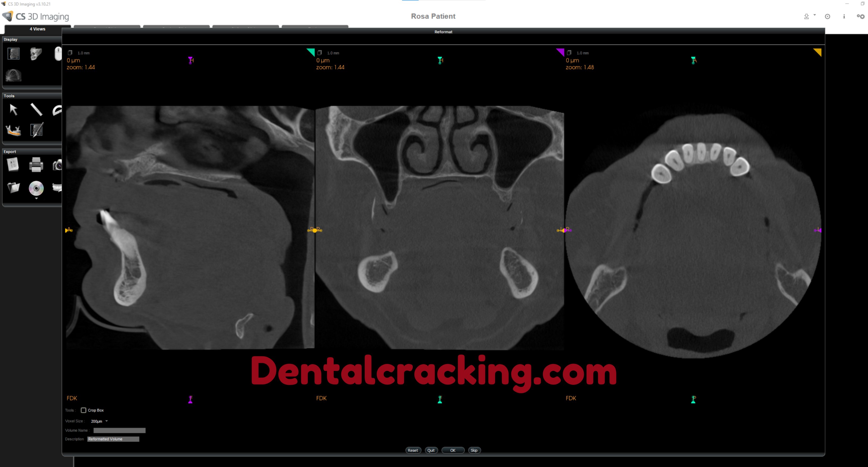This screenshot has width=868, height=467.
Task: Choose the ruler measurement tool
Action: tap(36, 110)
